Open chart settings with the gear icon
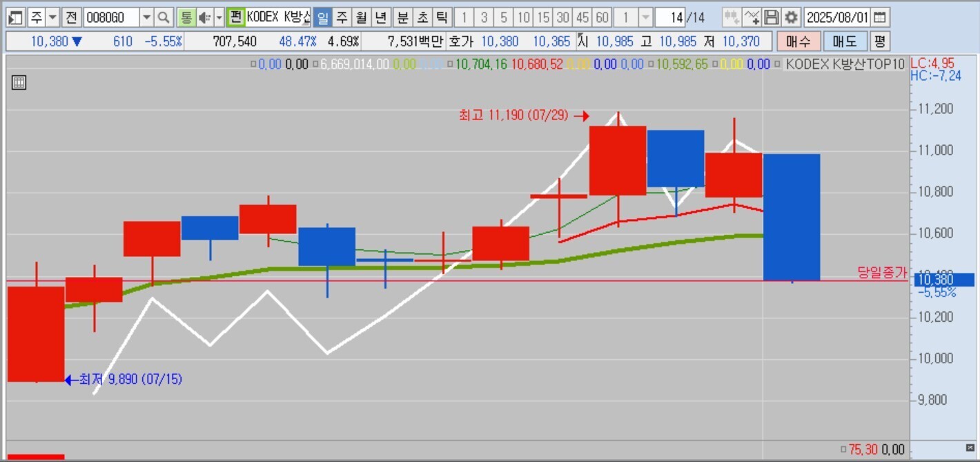Screen dimensions: 980x462 tap(792, 17)
